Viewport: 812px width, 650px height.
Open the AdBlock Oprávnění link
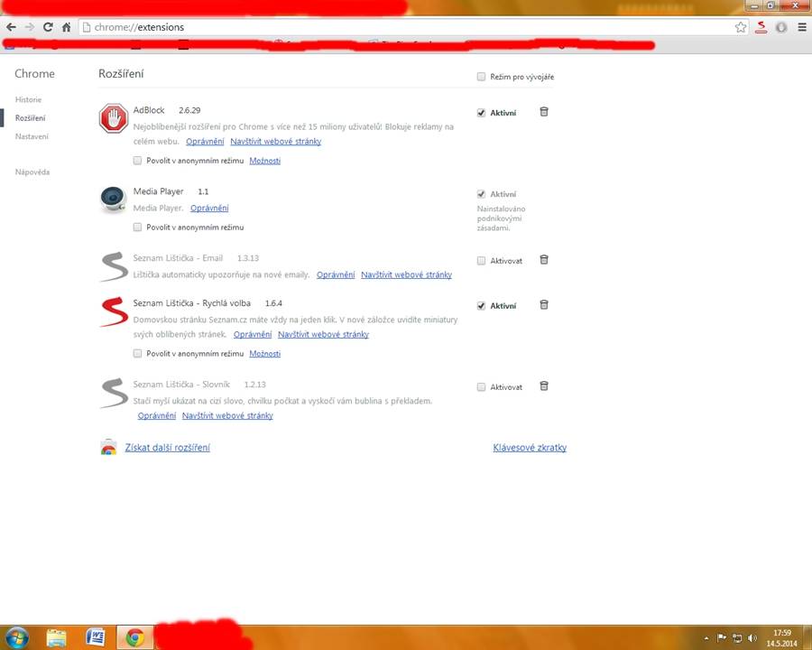pyautogui.click(x=205, y=142)
